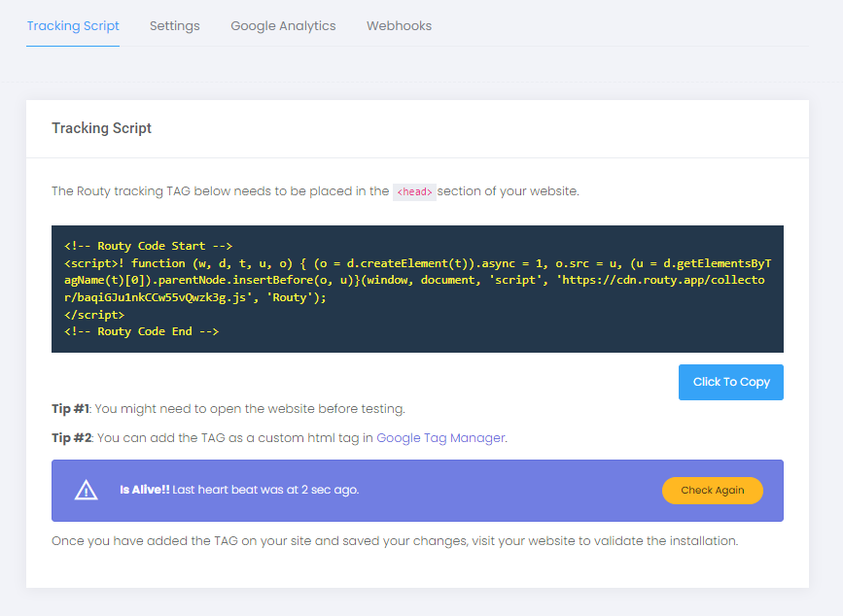Click the Click To Copy button
The width and height of the screenshot is (843, 616).
[730, 382]
